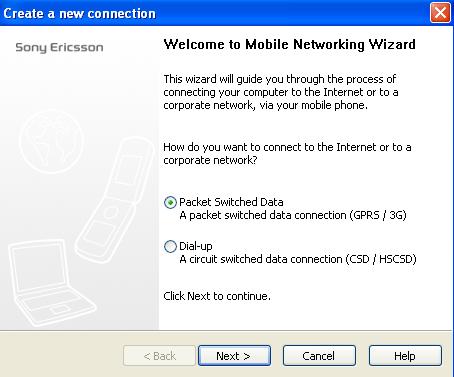Click the globe watermark graphic

pyautogui.click(x=51, y=141)
